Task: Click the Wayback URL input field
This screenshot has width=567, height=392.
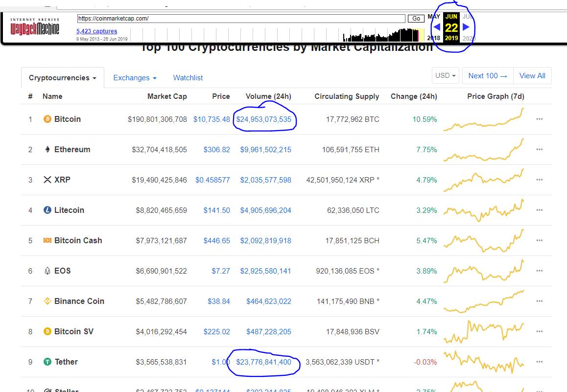Action: [x=241, y=19]
